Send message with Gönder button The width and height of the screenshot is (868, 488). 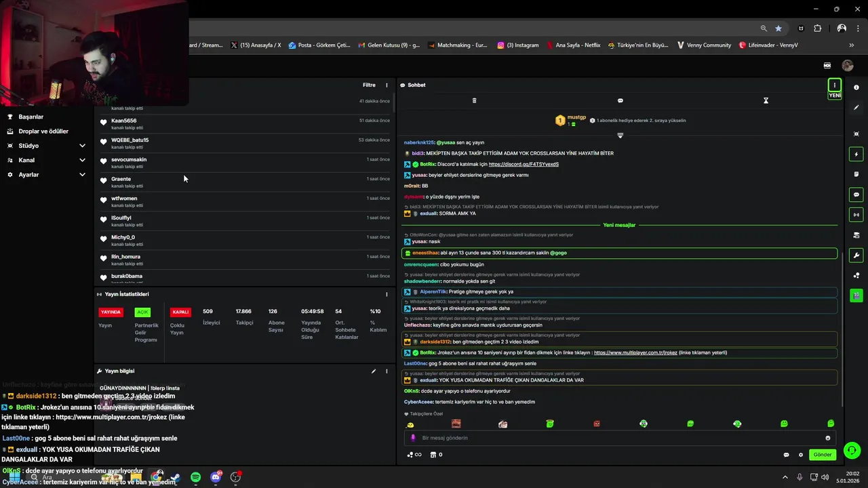tap(823, 455)
